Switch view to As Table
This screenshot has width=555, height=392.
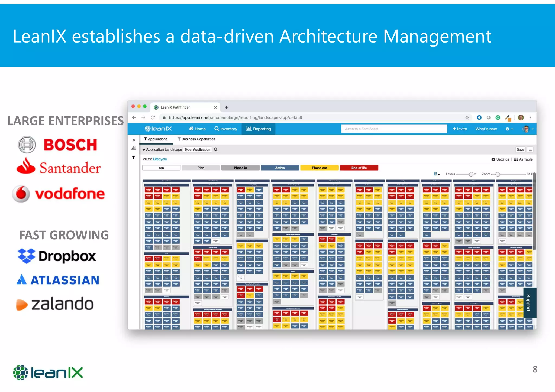pos(523,159)
